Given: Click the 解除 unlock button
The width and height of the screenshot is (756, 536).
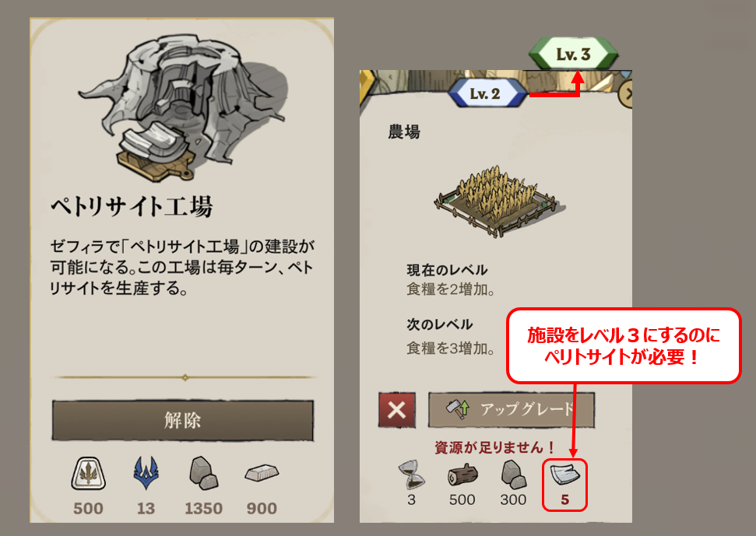Looking at the screenshot, I should (183, 420).
